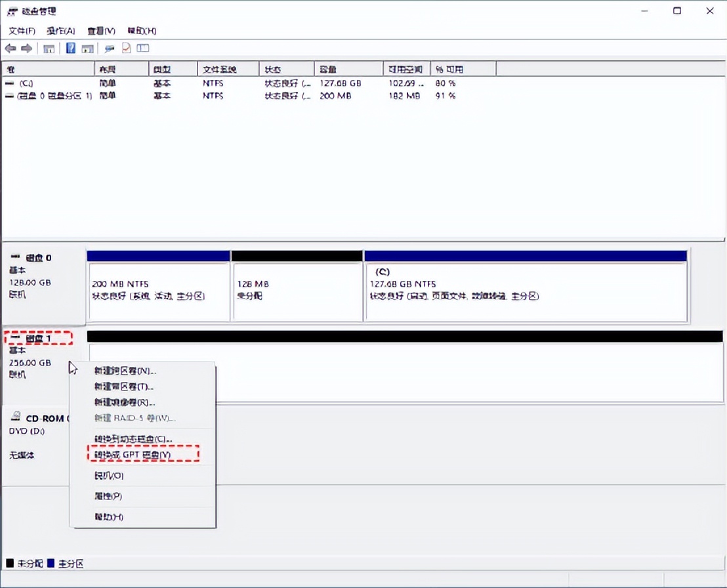Select 属性(P) in the context menu
The width and height of the screenshot is (727, 588).
(x=108, y=496)
